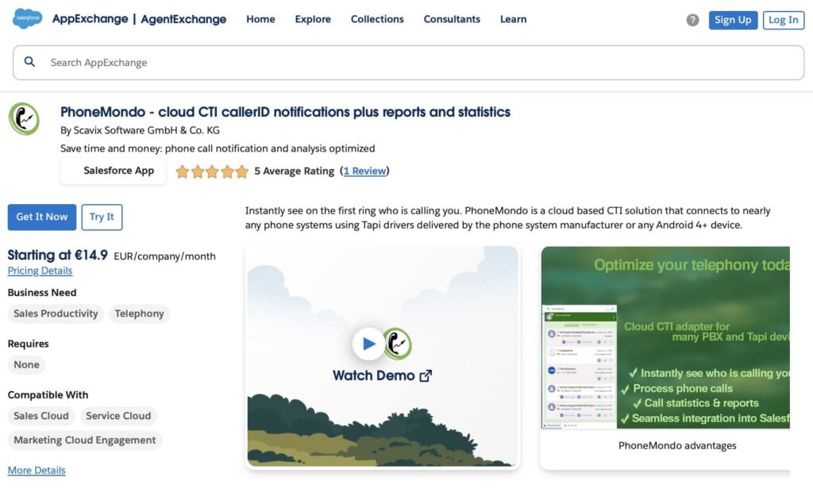The width and height of the screenshot is (813, 504).
Task: Go to the Collections menu item
Action: tap(377, 19)
